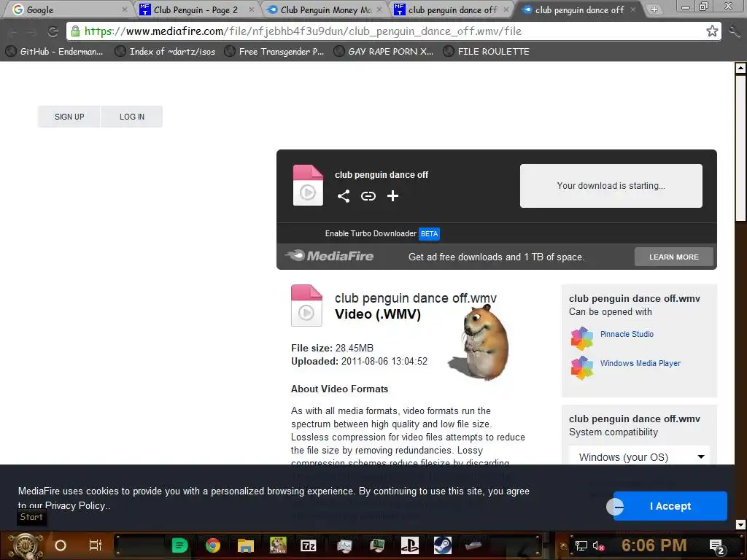Click I Accept on the cookie notice
This screenshot has width=747, height=560.
pyautogui.click(x=670, y=506)
